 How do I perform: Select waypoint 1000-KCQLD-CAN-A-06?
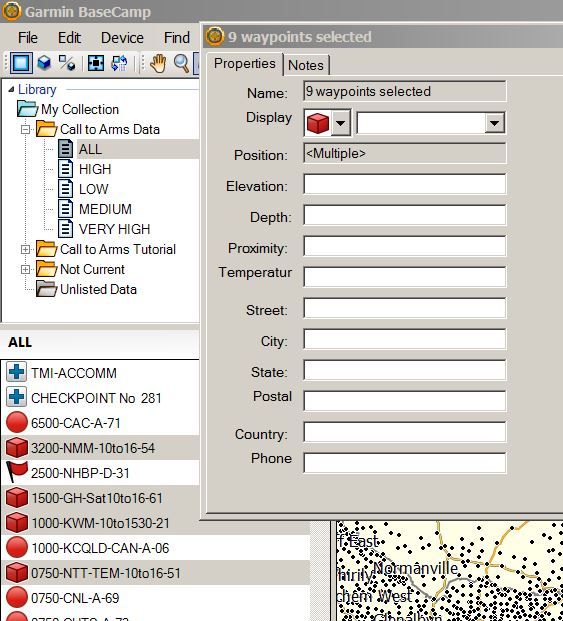(100, 548)
